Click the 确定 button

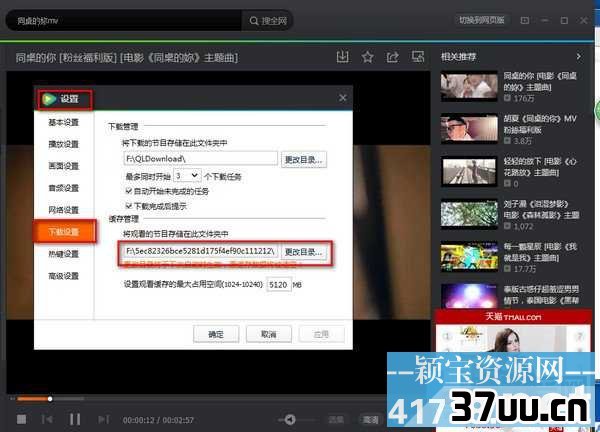(216, 334)
